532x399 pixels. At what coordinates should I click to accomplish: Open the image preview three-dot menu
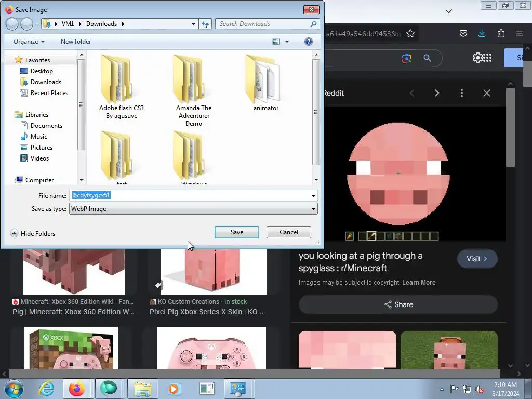(462, 93)
